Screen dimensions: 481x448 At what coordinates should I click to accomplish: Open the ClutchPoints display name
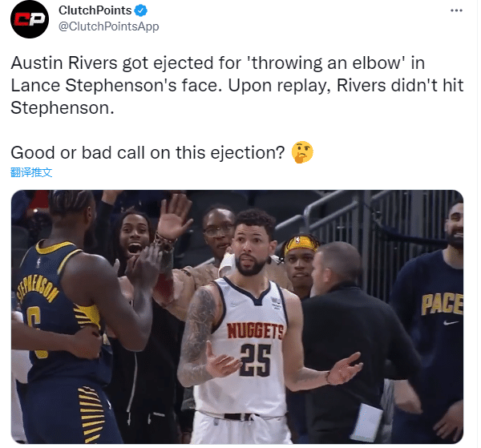[x=95, y=10]
